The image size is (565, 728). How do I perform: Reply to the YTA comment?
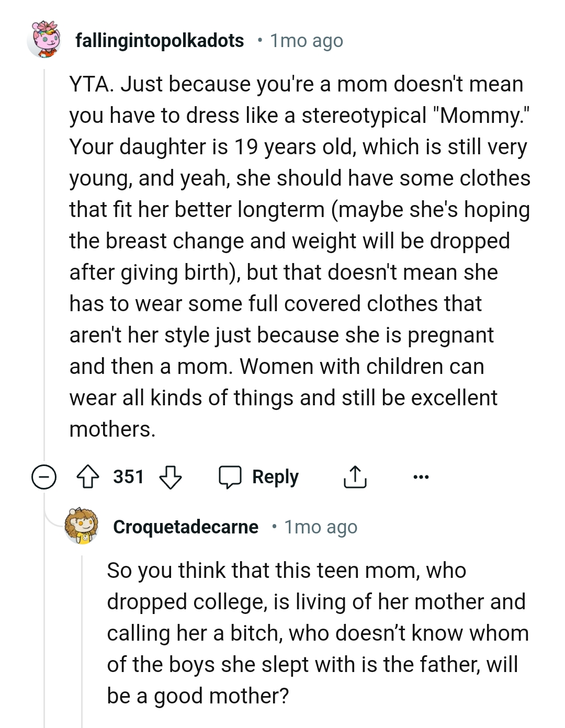275,477
